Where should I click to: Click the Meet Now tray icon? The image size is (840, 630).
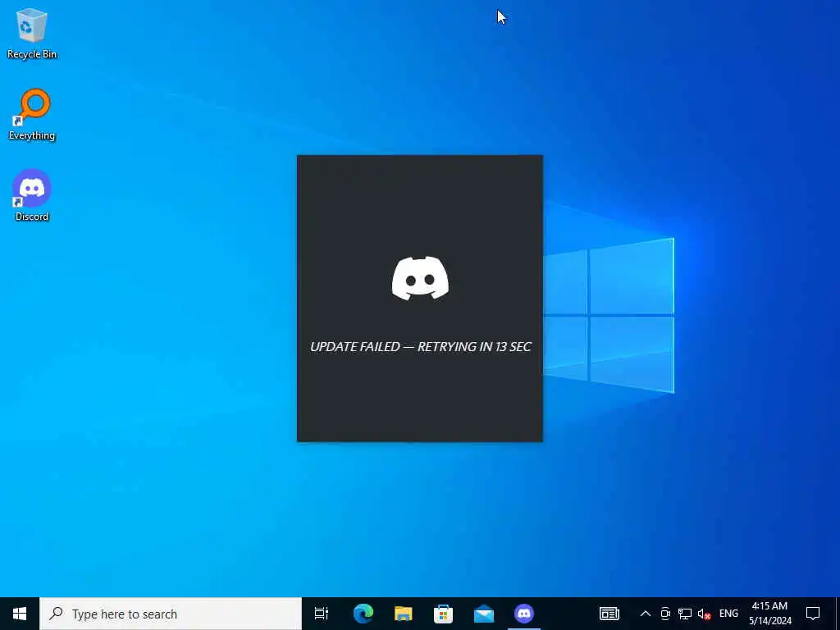pyautogui.click(x=664, y=614)
